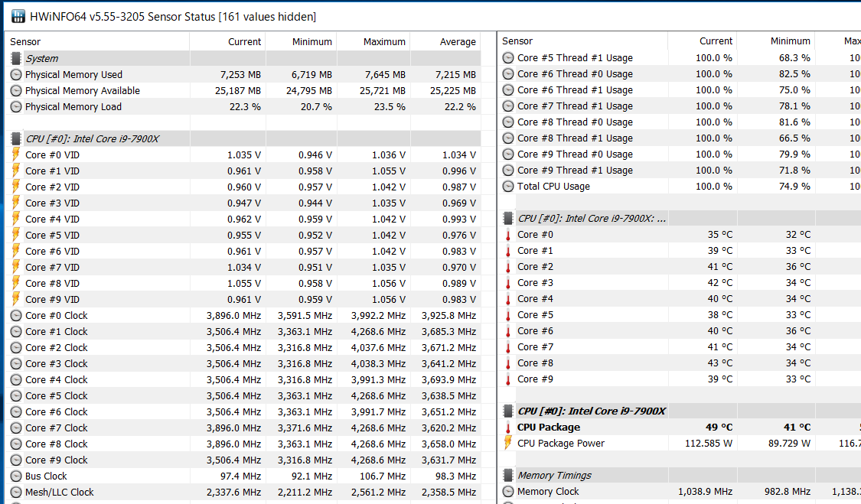Click the 97.4 MHz Bus Clock current value
This screenshot has width=861, height=504.
pyautogui.click(x=240, y=476)
